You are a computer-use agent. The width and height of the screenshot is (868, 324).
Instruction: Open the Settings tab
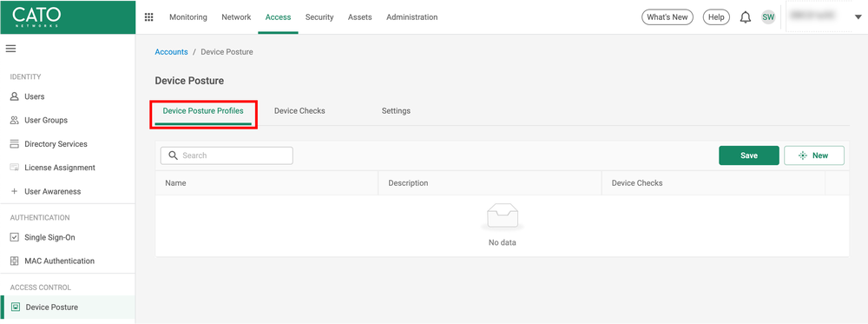[396, 111]
